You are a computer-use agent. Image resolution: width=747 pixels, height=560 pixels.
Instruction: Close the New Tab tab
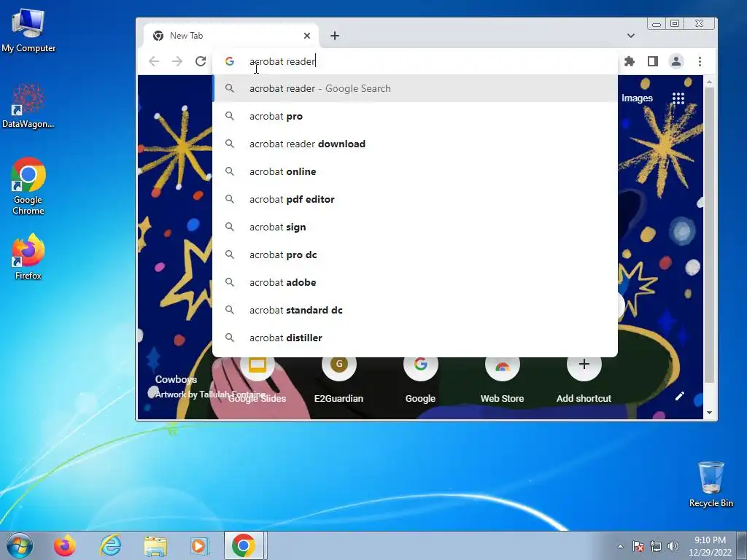[x=307, y=36]
